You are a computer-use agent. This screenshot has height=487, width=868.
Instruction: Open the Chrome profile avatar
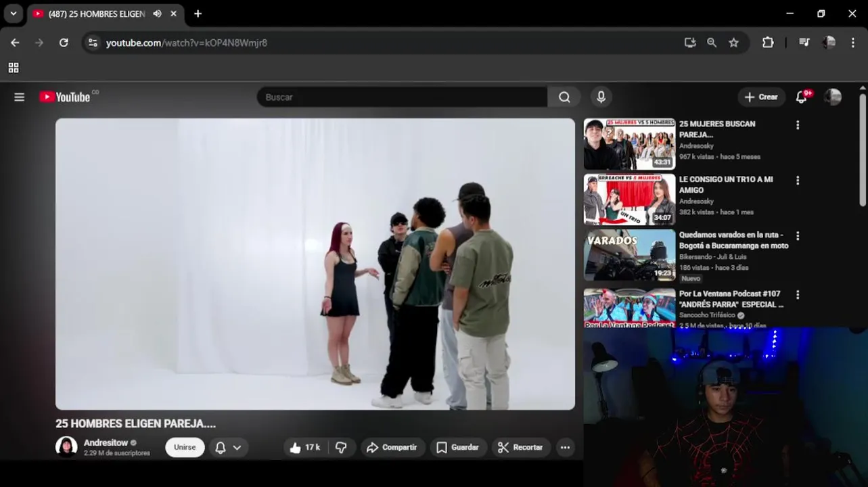point(829,43)
